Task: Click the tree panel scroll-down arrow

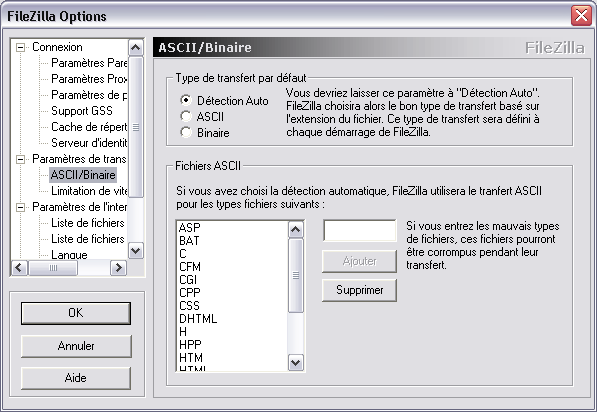Action: (136, 251)
